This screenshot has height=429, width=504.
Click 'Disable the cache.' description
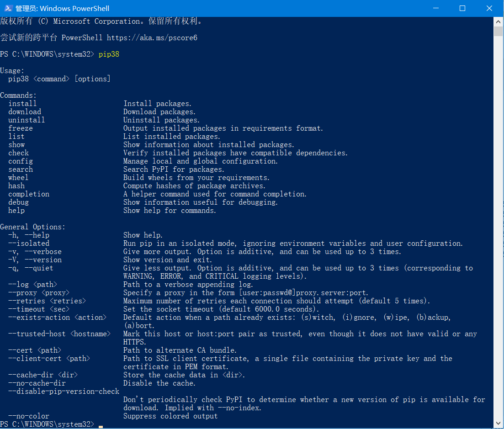point(159,383)
